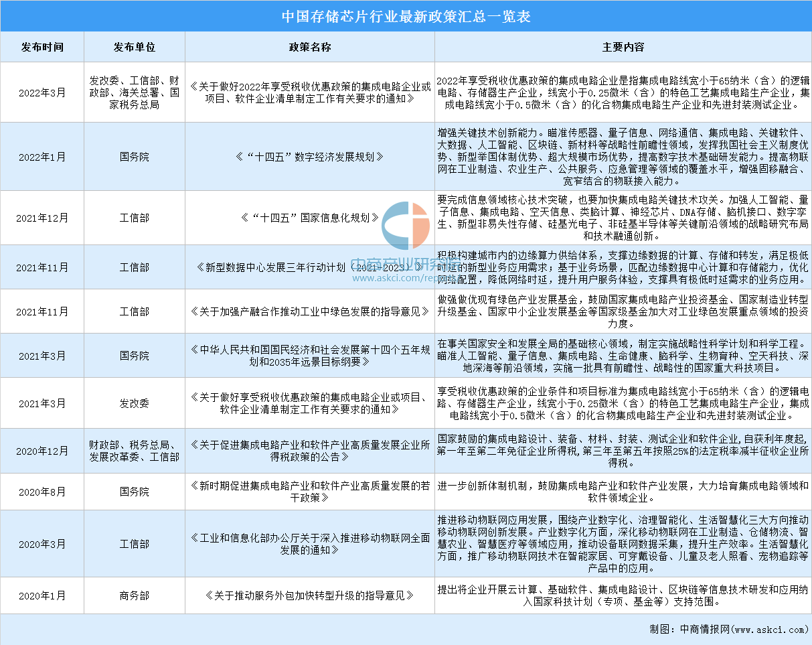The width and height of the screenshot is (812, 645).
Task: Click the 关于推动服务外包加快转型升级的指导意见 policy name
Action: 309,595
